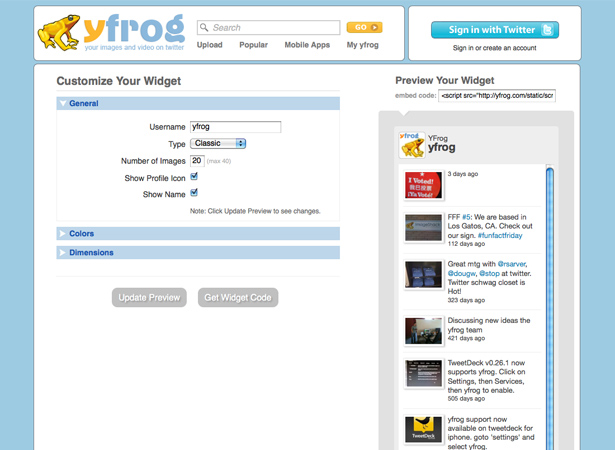
Task: Click the '3 days ago' timestamp
Action: pyautogui.click(x=463, y=174)
